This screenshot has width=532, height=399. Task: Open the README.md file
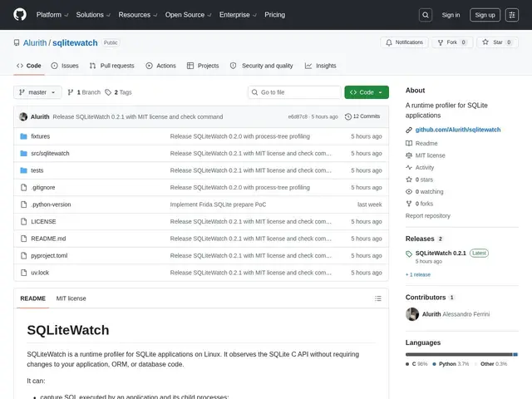(x=48, y=239)
